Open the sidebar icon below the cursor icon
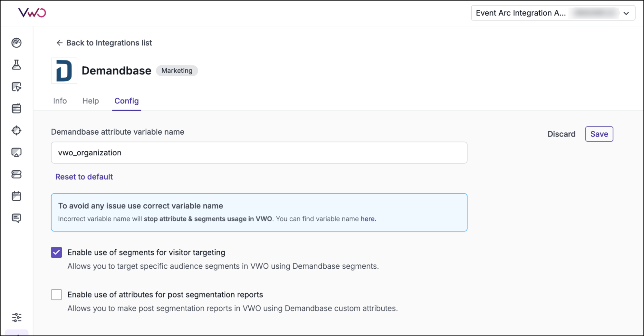Viewport: 644px width, 336px height. click(x=16, y=109)
